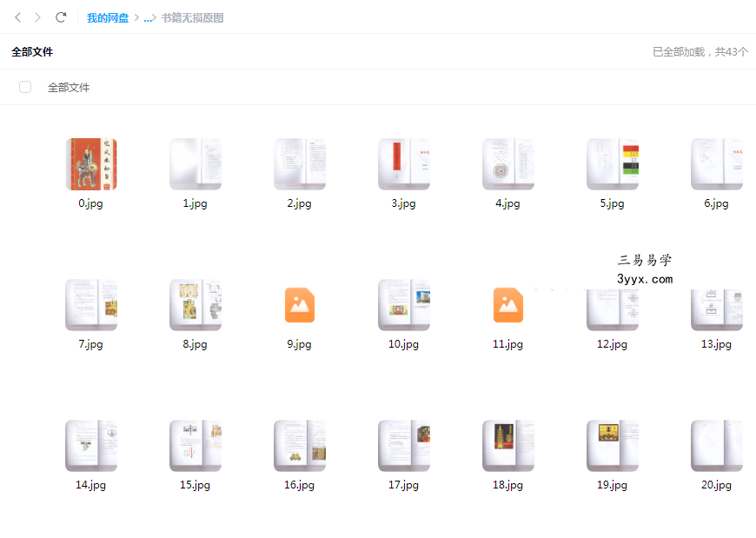This screenshot has height=538, width=756.
Task: Click the file name 14.jpg
Action: pyautogui.click(x=90, y=485)
